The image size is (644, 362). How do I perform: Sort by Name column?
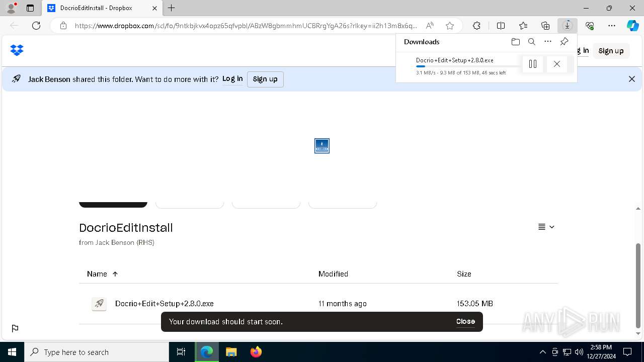(102, 274)
